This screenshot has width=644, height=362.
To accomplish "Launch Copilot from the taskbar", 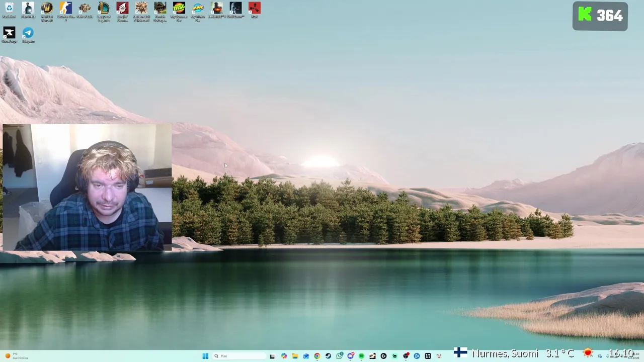I will click(284, 356).
